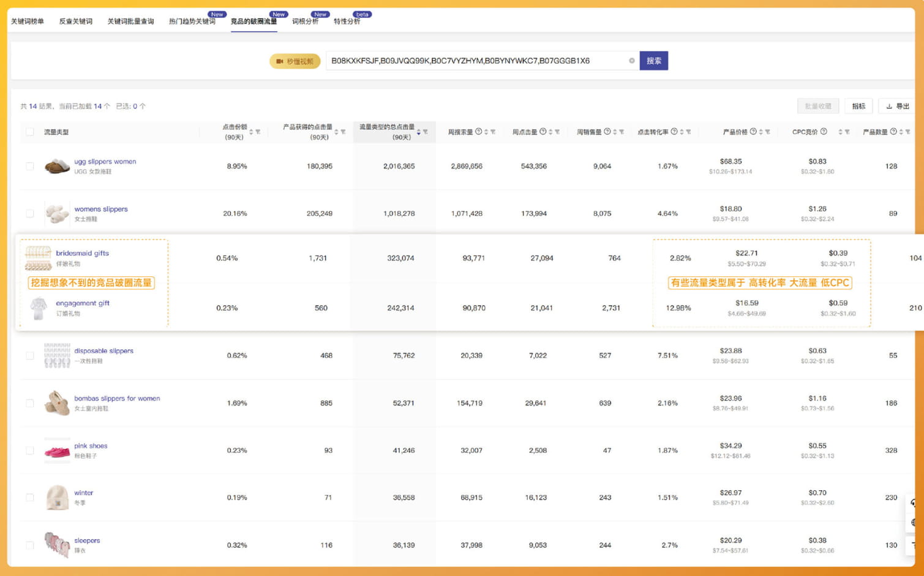Clear the ASIN search field with X icon
This screenshot has width=924, height=576.
click(x=631, y=61)
